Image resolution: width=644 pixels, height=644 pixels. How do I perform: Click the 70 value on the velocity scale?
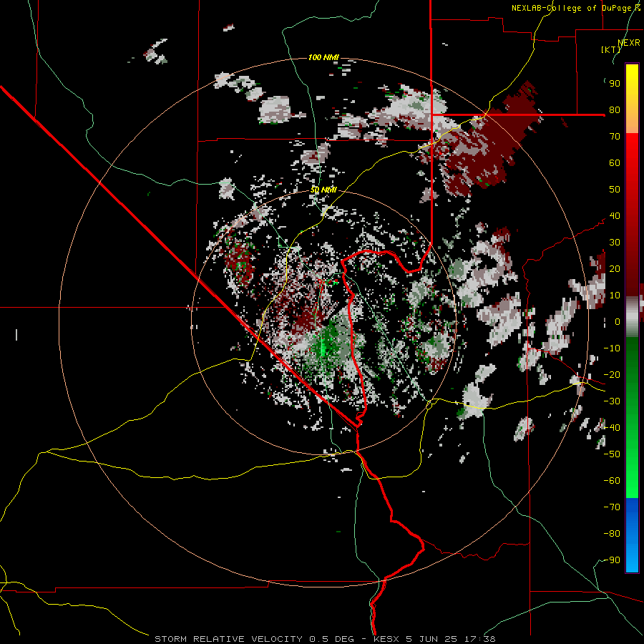615,137
